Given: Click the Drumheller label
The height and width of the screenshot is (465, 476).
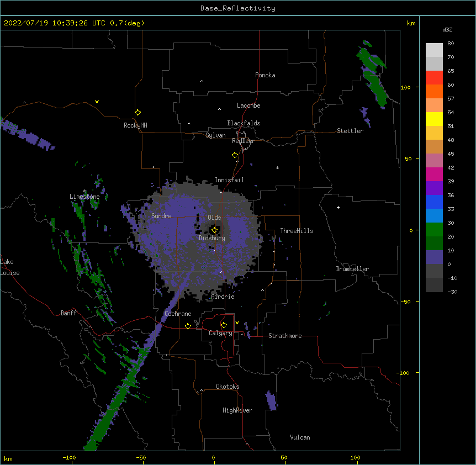Looking at the screenshot, I should click(x=352, y=269).
